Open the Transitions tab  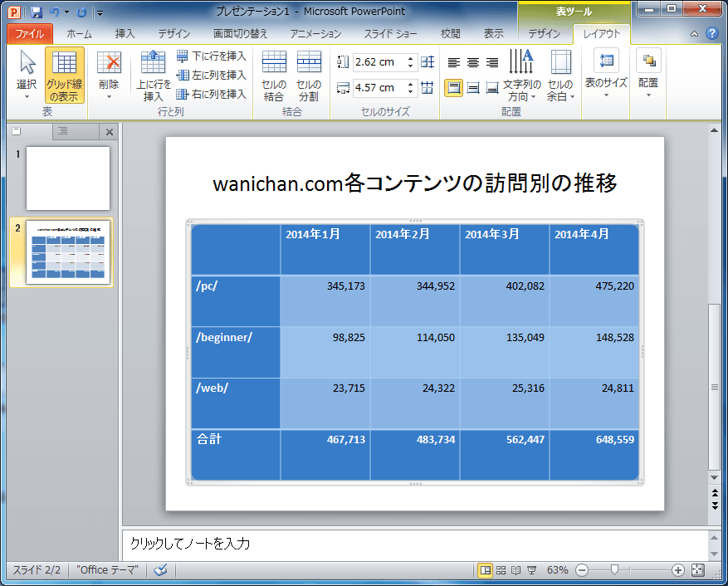(x=240, y=34)
